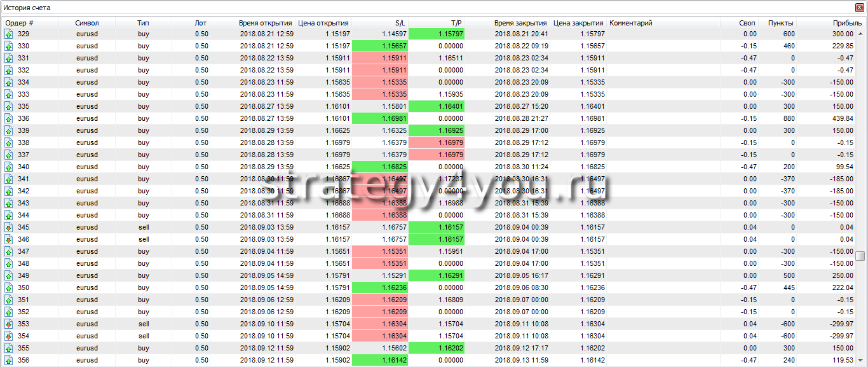Select the sell icon for order 353
This screenshot has width=868, height=367.
click(x=9, y=324)
